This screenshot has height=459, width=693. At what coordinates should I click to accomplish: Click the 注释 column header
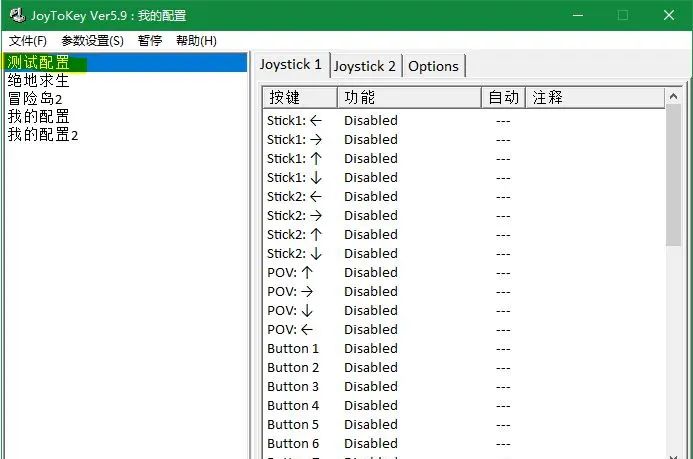[x=595, y=97]
